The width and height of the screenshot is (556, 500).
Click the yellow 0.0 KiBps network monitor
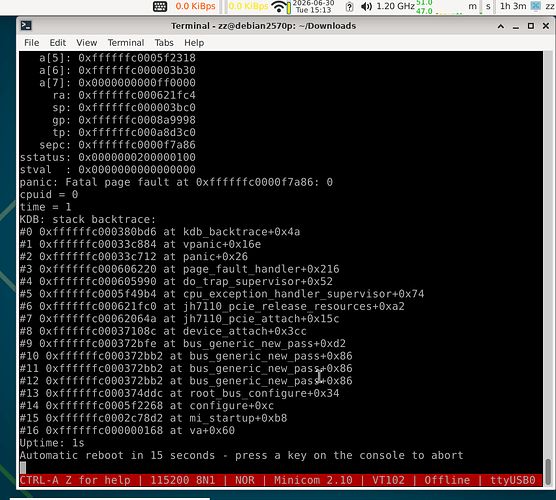pyautogui.click(x=248, y=6)
